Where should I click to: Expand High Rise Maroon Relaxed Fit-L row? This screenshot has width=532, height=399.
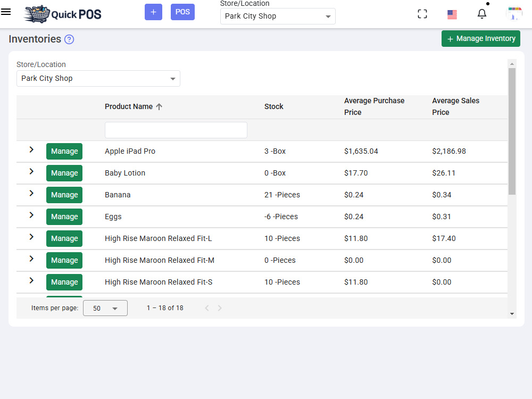tap(31, 237)
